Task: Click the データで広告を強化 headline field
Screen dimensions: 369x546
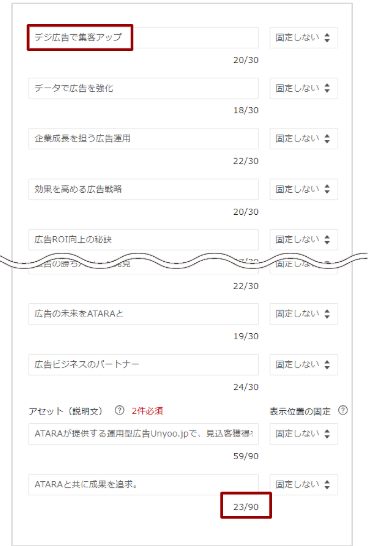Action: 143,88
